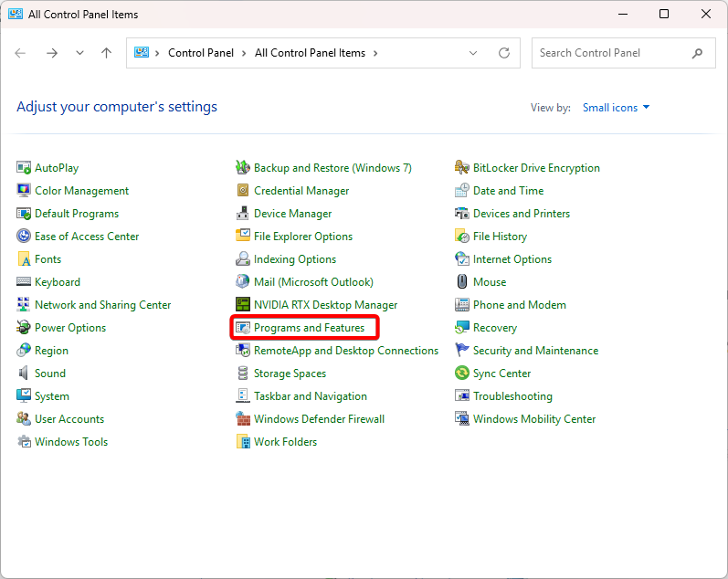Open the Work Folders link

(285, 441)
